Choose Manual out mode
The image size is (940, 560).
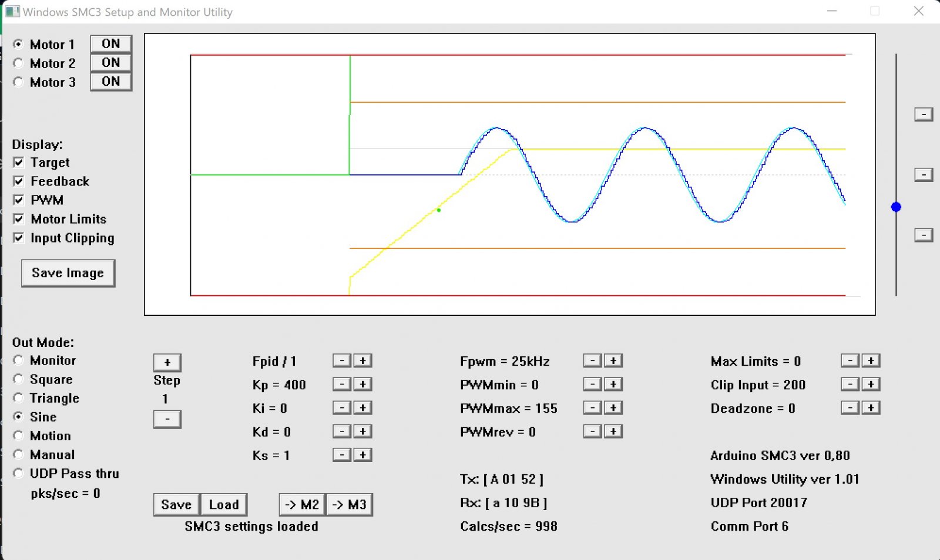[18, 454]
